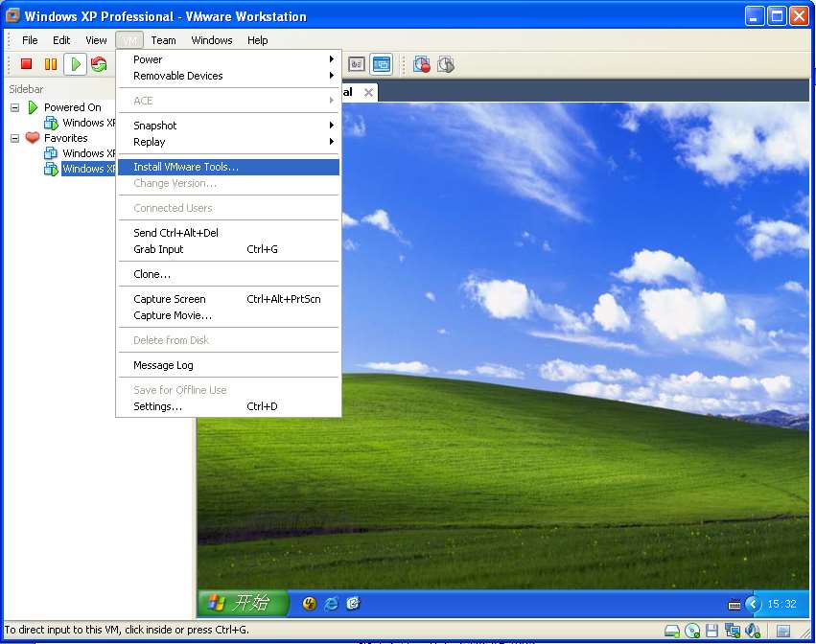Click the floppy drive status bar icon
Viewport: 816px width, 644px height.
pyautogui.click(x=711, y=631)
